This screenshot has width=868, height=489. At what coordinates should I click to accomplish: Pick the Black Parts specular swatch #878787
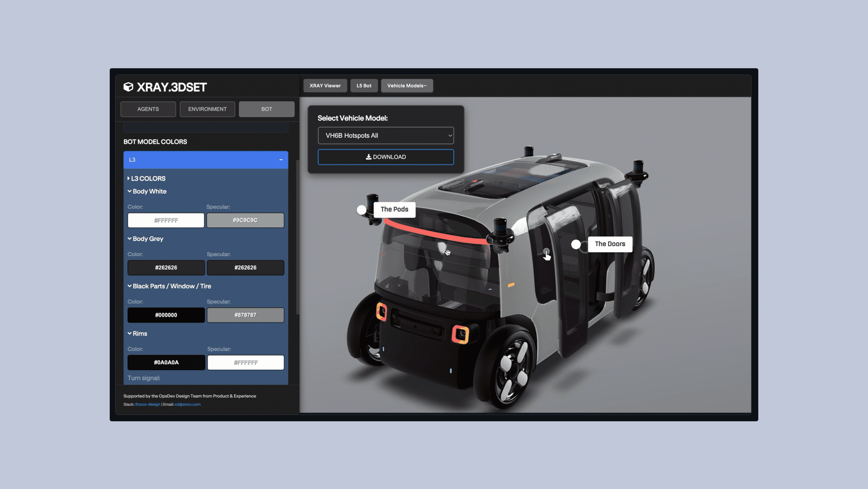coord(245,315)
